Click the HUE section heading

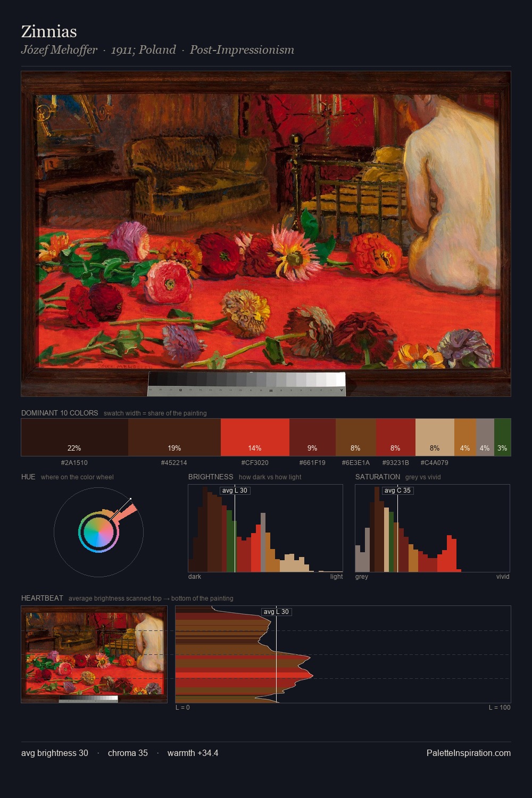pyautogui.click(x=28, y=477)
